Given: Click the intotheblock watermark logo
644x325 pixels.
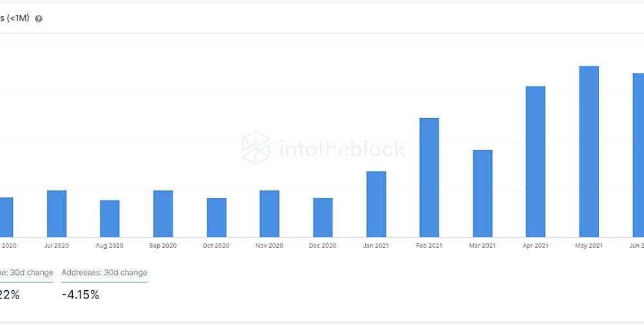Looking at the screenshot, I should point(323,148).
